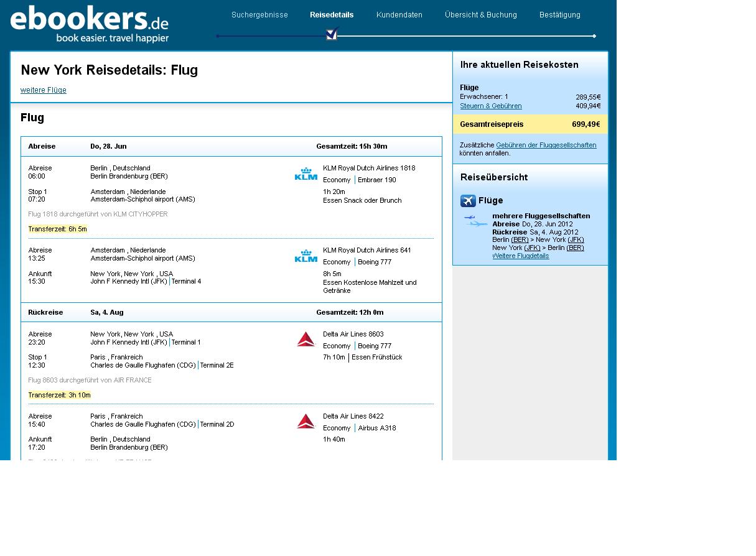756x556 pixels.
Task: Click John F Kennedy Intl Terminal 4 arrival
Action: [x=146, y=281]
